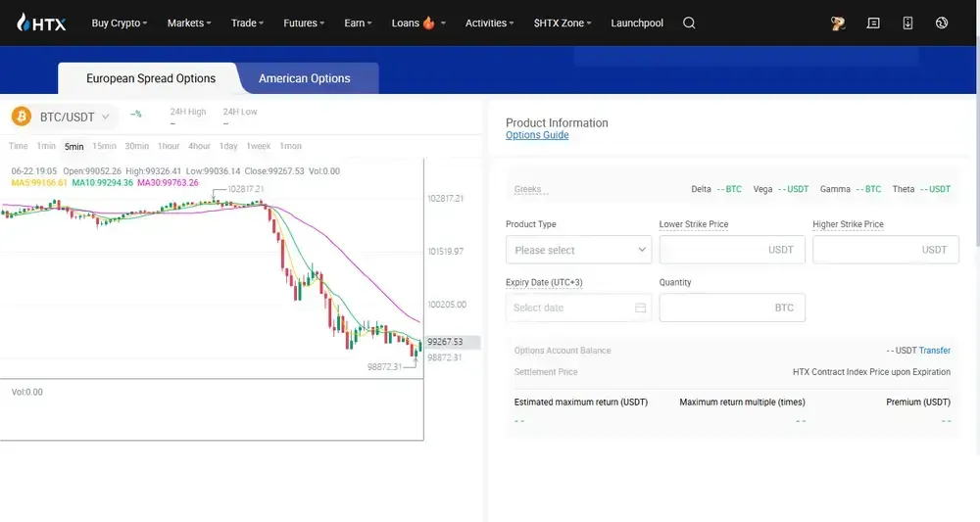The width and height of the screenshot is (980, 522).
Task: Click the Settlement Price label
Action: pos(546,371)
